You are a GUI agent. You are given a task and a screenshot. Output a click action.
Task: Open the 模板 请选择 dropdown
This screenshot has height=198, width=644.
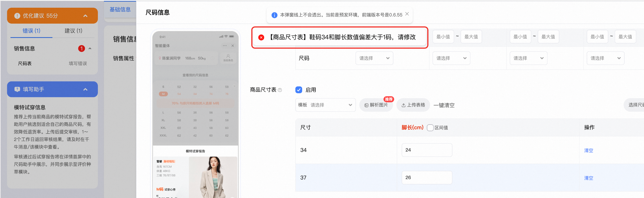pos(326,105)
